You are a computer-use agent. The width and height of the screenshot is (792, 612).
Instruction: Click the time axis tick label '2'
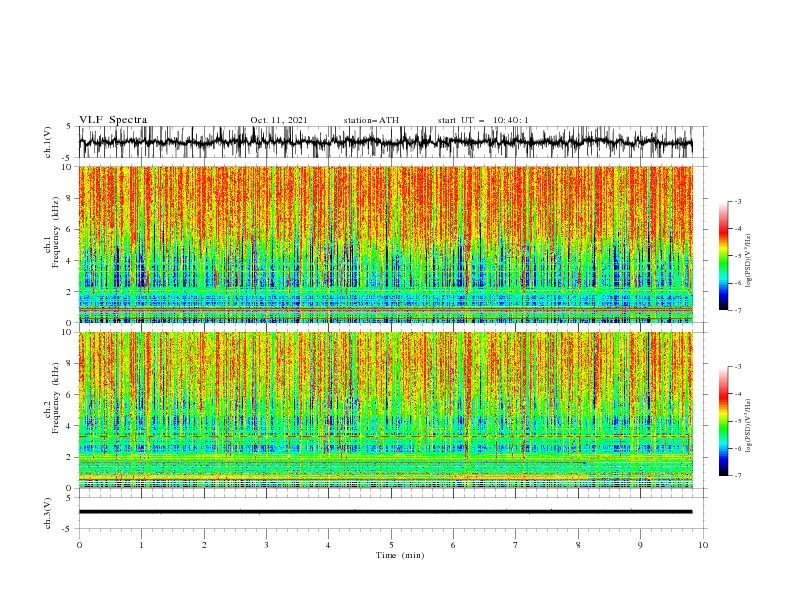(204, 545)
